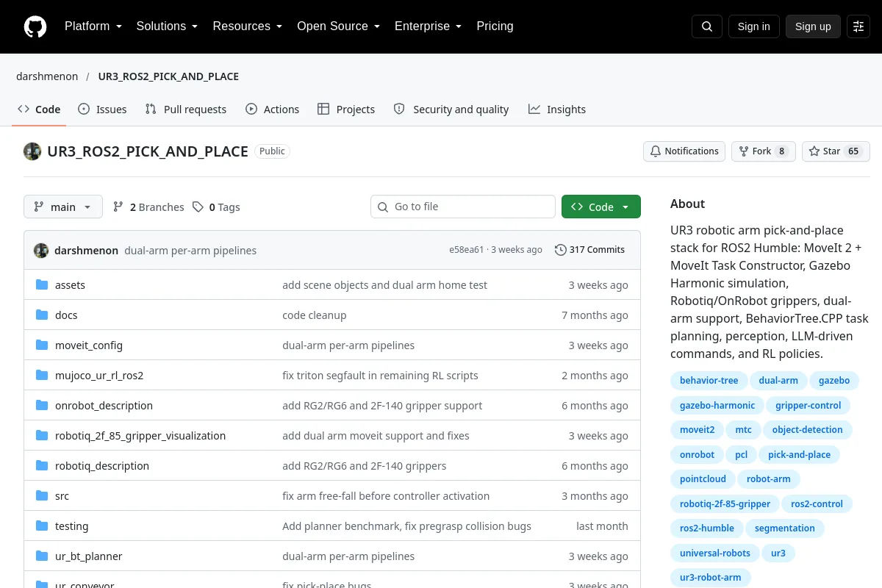882x588 pixels.
Task: Click folder icon for robotiq_2f_85_gripper_visualization
Action: 42,436
